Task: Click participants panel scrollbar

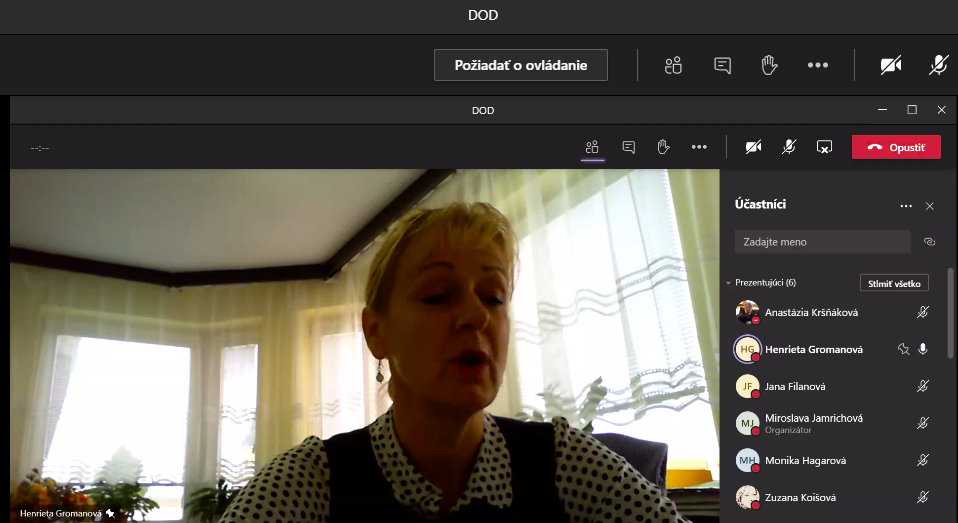Action: (951, 313)
